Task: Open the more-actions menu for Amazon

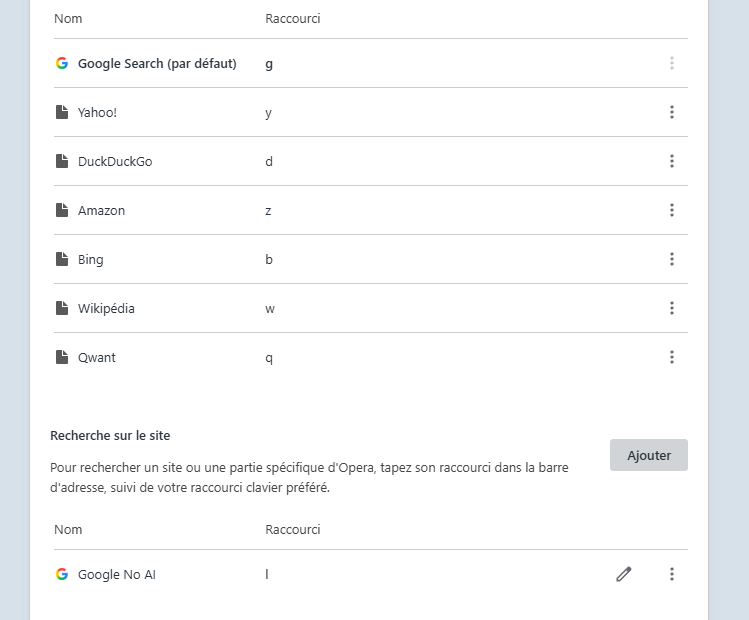Action: tap(672, 210)
